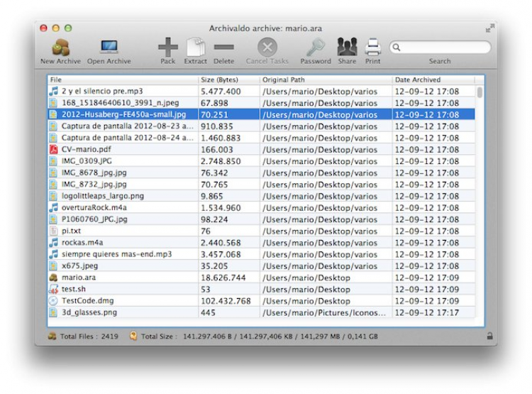Screen dimensions: 532x394
Task: Click the text file icon of pi.txt
Action: tap(53, 231)
